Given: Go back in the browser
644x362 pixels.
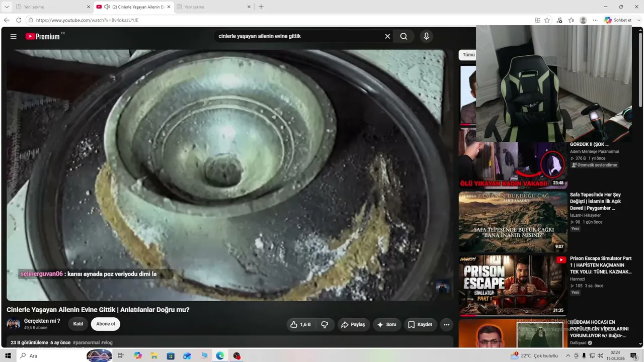Looking at the screenshot, I should 7,20.
